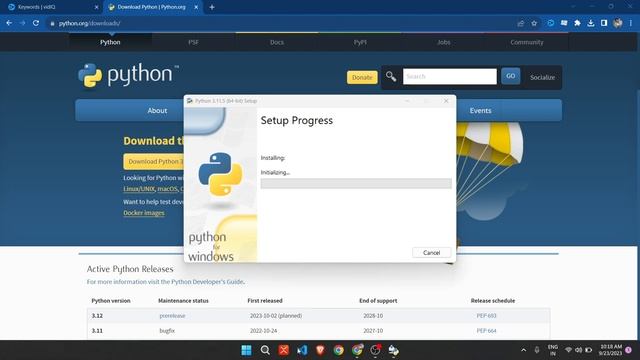The width and height of the screenshot is (640, 360).
Task: Click the 3.12 Python version cell
Action: coord(97,316)
